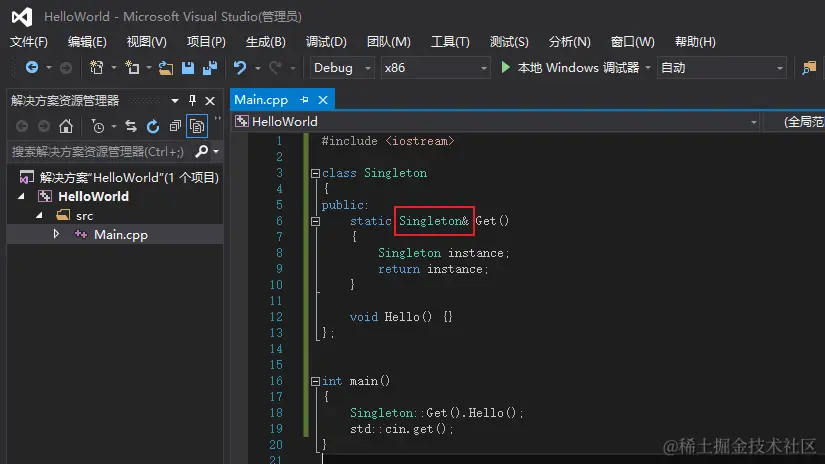Pin the Main.cpp tab
The width and height of the screenshot is (825, 464).
pos(304,99)
